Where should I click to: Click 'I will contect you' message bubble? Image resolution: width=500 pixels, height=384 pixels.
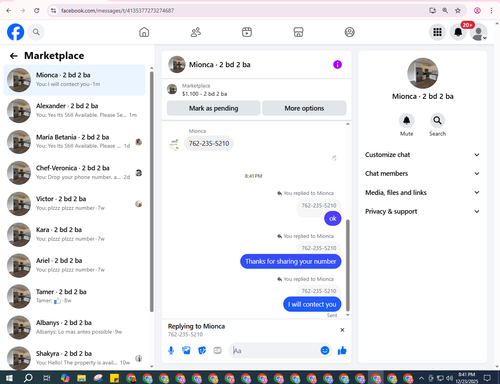[312, 304]
